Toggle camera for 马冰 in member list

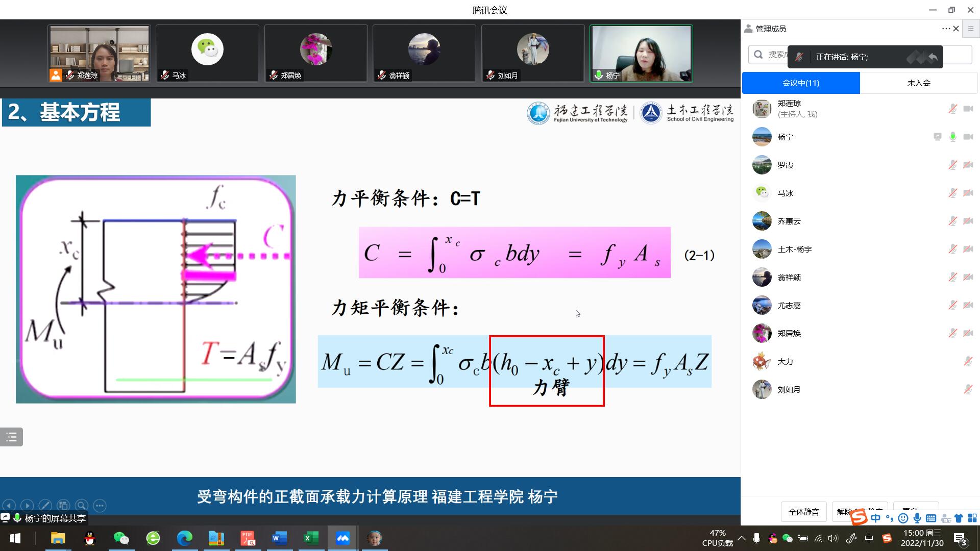pos(968,193)
